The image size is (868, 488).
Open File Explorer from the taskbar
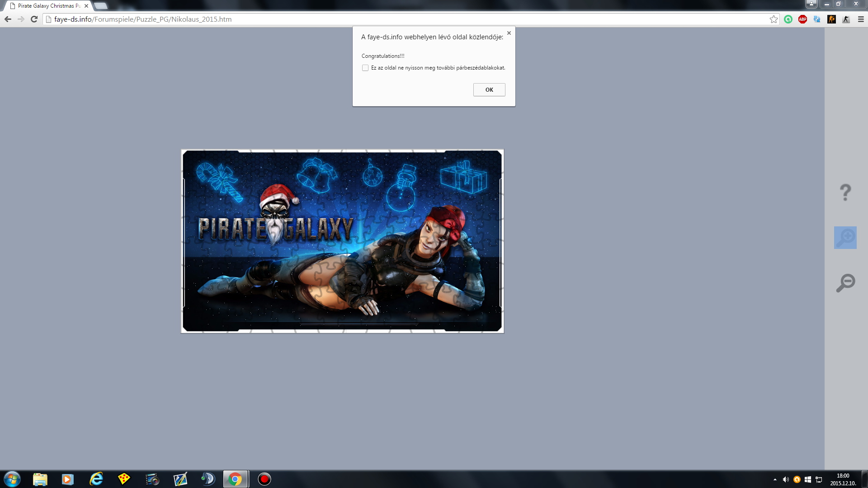(x=40, y=479)
